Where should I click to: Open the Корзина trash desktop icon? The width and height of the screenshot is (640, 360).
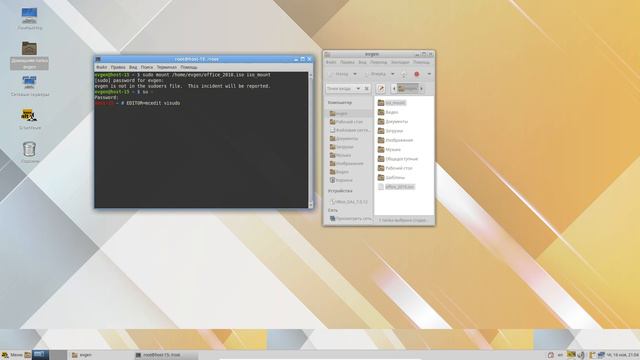pos(29,152)
